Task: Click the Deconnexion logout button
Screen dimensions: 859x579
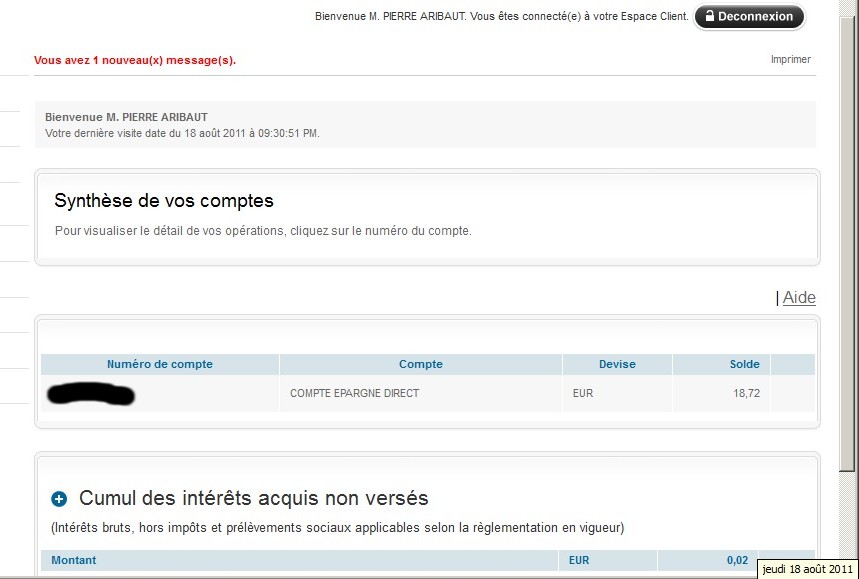Action: (x=749, y=16)
